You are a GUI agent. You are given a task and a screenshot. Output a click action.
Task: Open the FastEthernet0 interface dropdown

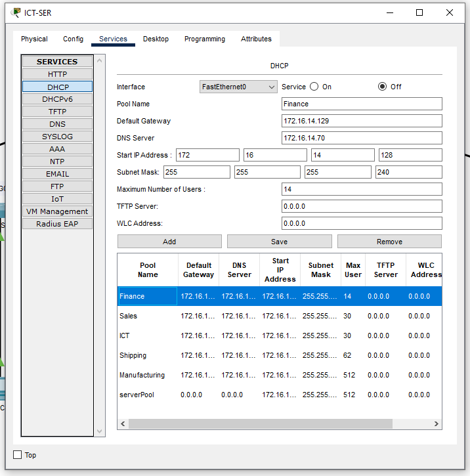point(238,87)
